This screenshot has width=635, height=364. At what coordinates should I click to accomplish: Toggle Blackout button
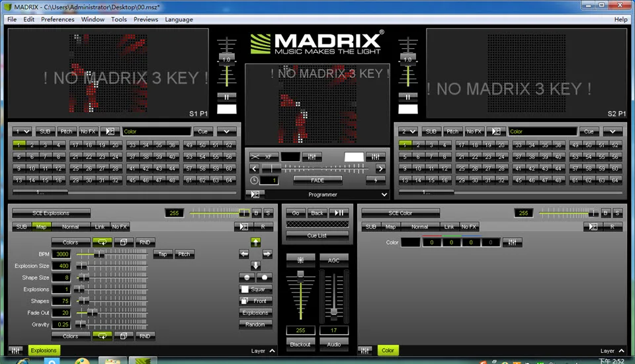point(300,345)
